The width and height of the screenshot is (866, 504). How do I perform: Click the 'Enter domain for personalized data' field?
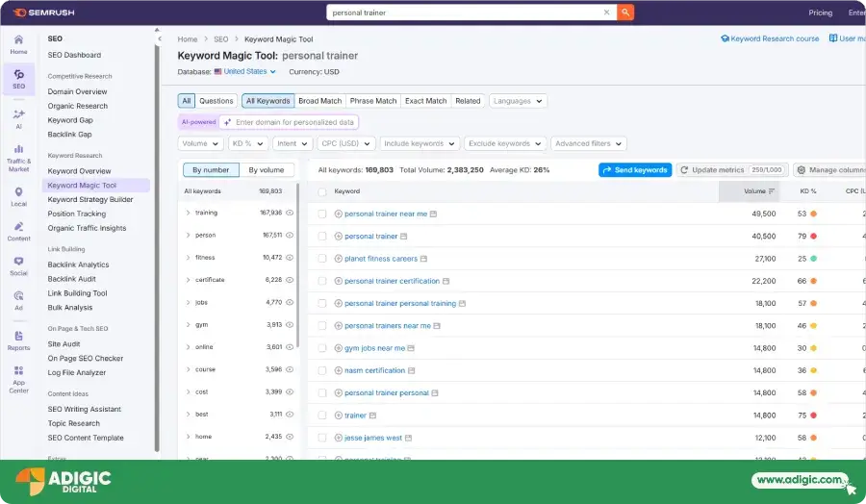click(x=289, y=122)
